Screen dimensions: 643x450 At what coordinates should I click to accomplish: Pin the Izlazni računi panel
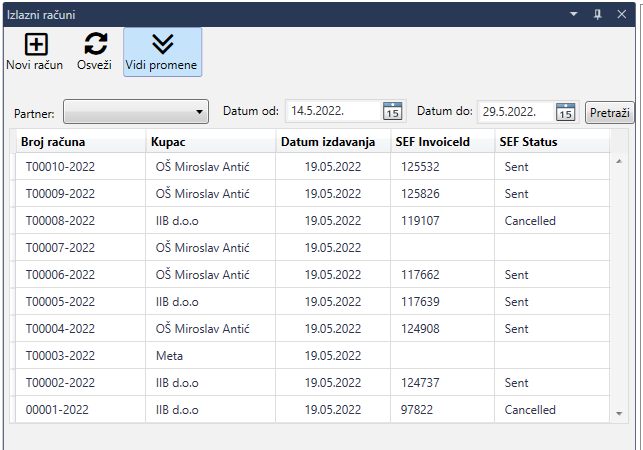click(x=597, y=15)
